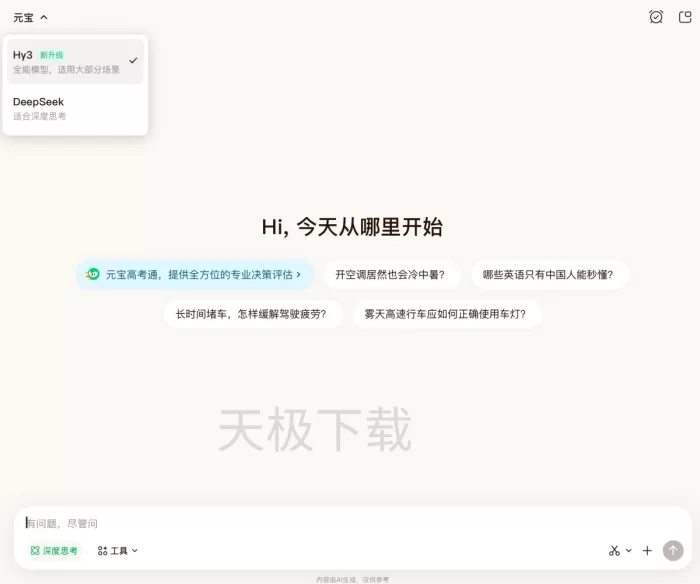Expand the 工具 tools dropdown
The height and width of the screenshot is (584, 700).
point(117,551)
